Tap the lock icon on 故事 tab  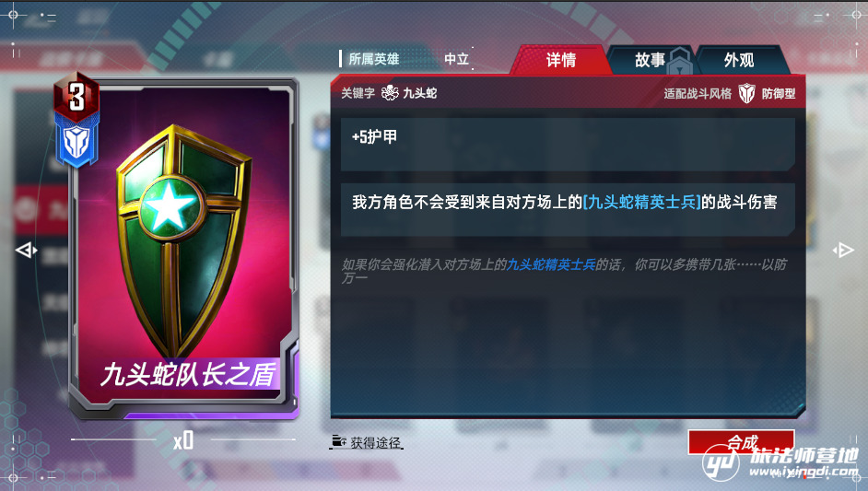click(x=679, y=62)
